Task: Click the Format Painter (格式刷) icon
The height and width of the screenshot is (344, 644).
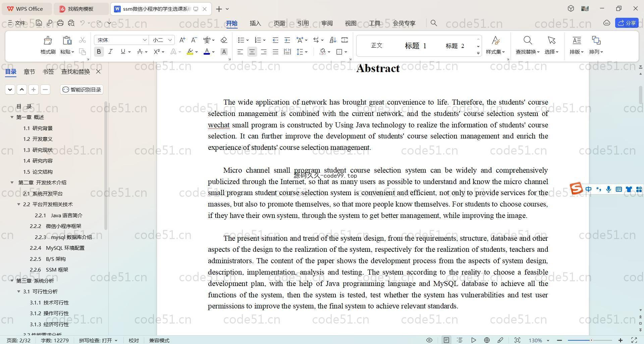Action: pos(48,41)
